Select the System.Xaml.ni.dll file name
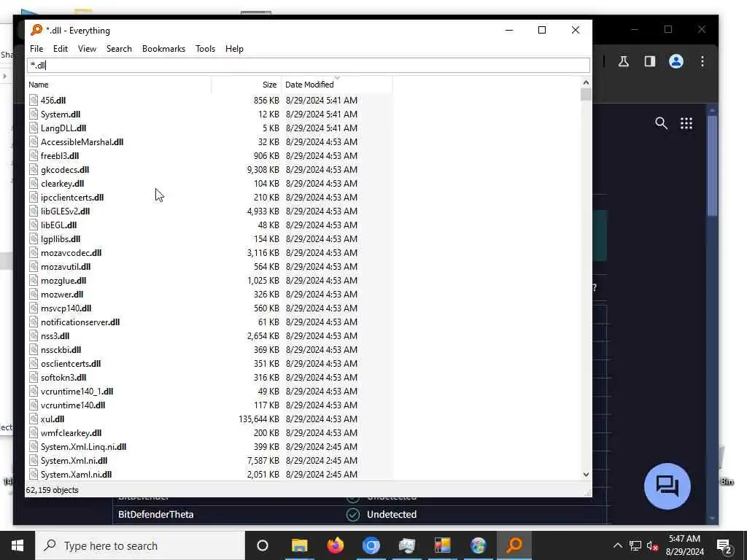747x560 pixels. click(x=76, y=474)
